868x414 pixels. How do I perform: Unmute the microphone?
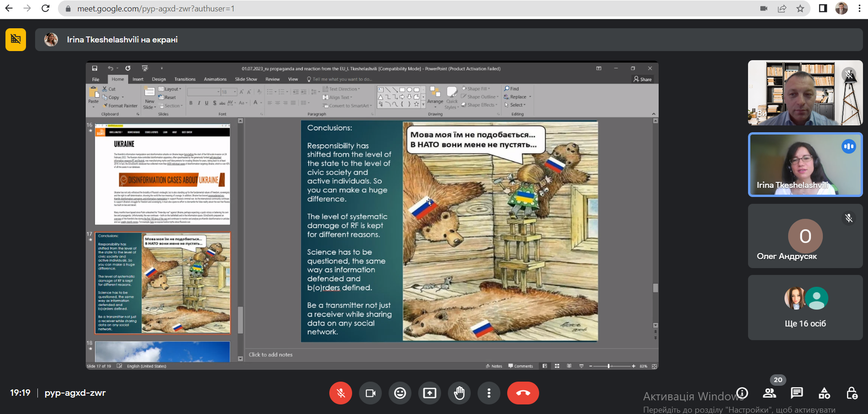(x=340, y=393)
